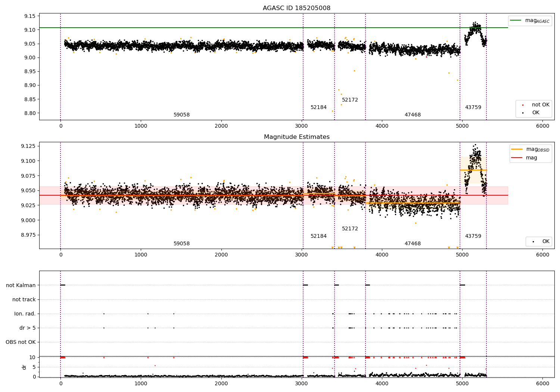Click the 8.975 y-tick in Magnitude Estimates plot
The height and width of the screenshot is (392, 560).
click(28, 235)
